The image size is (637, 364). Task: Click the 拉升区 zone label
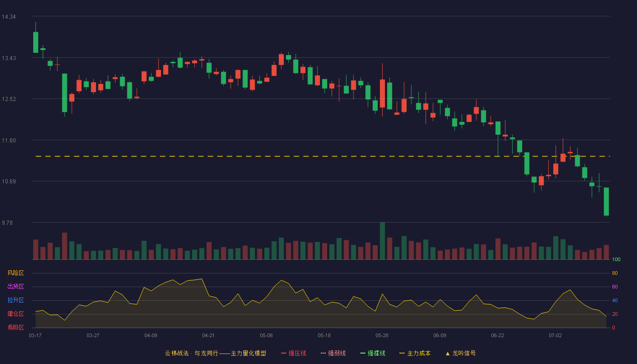pos(15,300)
